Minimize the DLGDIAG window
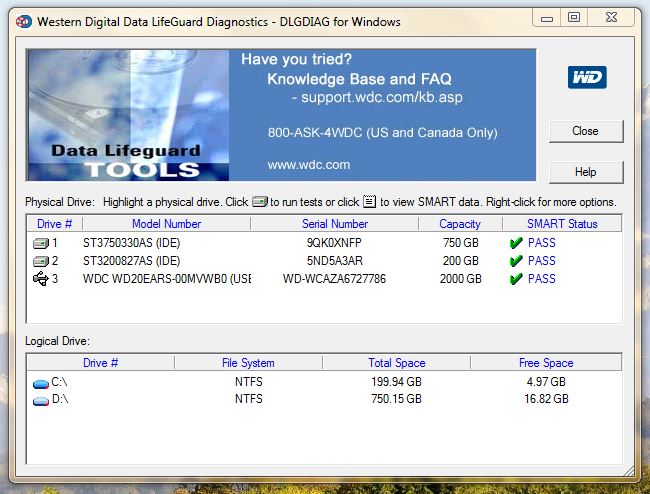The width and height of the screenshot is (650, 494). point(547,18)
